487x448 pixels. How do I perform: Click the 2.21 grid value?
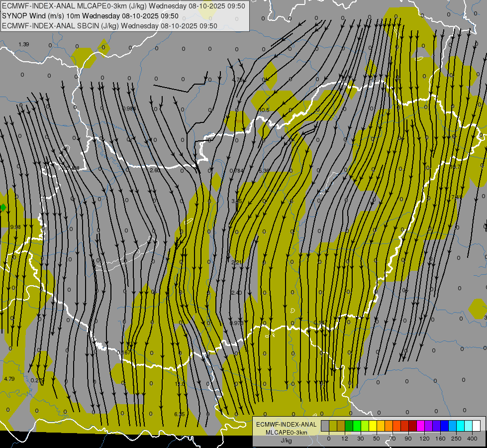pos(236,262)
